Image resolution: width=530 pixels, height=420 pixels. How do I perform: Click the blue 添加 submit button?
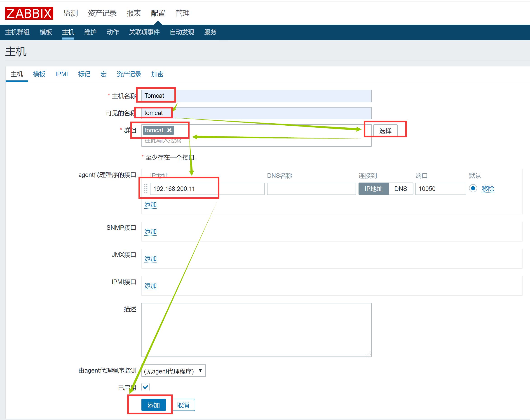click(x=153, y=405)
